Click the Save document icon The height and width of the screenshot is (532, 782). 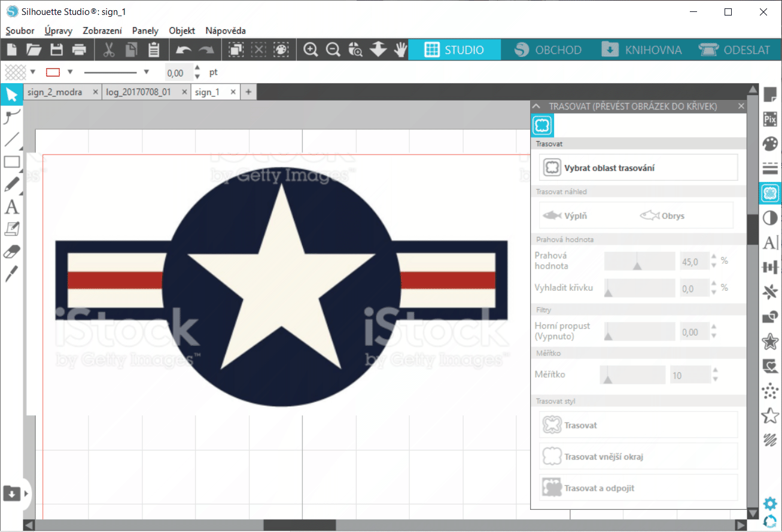click(56, 50)
